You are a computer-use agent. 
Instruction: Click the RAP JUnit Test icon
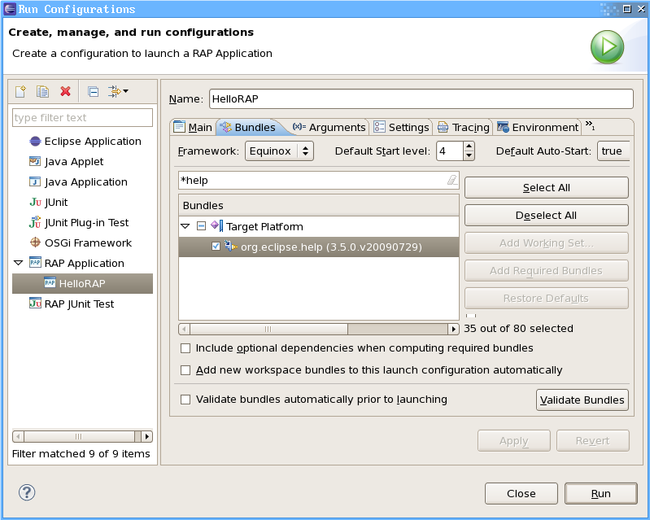[35, 304]
